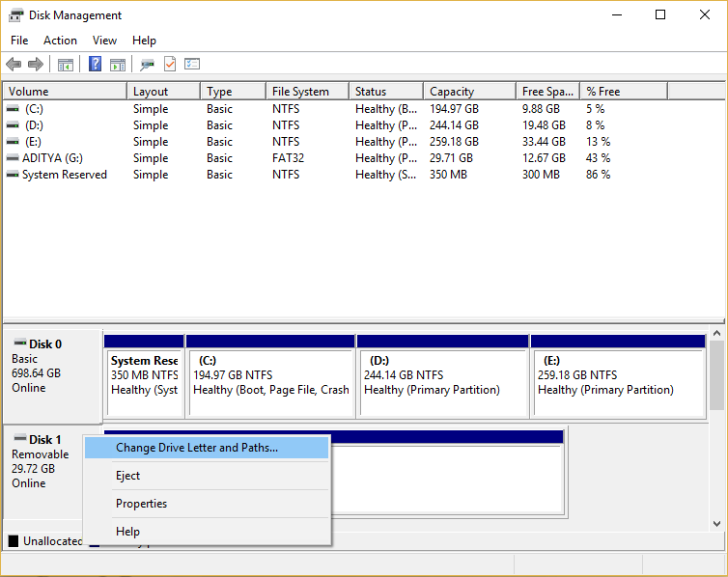Click Show/Hide Console Tree toolbar icon

(66, 65)
